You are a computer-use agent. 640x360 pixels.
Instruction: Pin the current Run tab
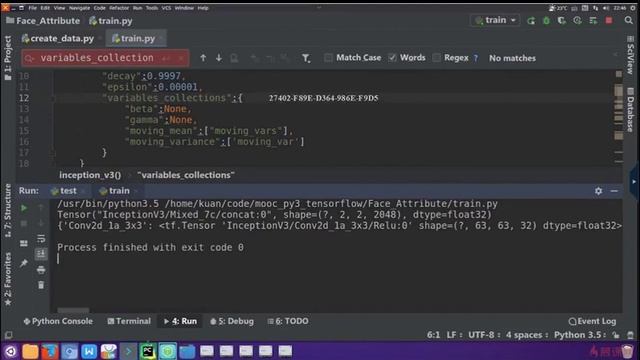pyautogui.click(x=24, y=263)
